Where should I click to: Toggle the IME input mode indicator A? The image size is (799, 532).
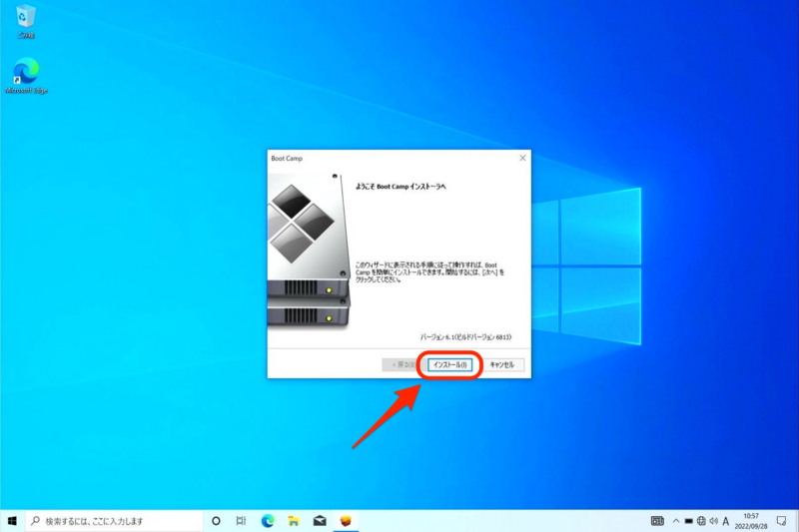pyautogui.click(x=726, y=521)
